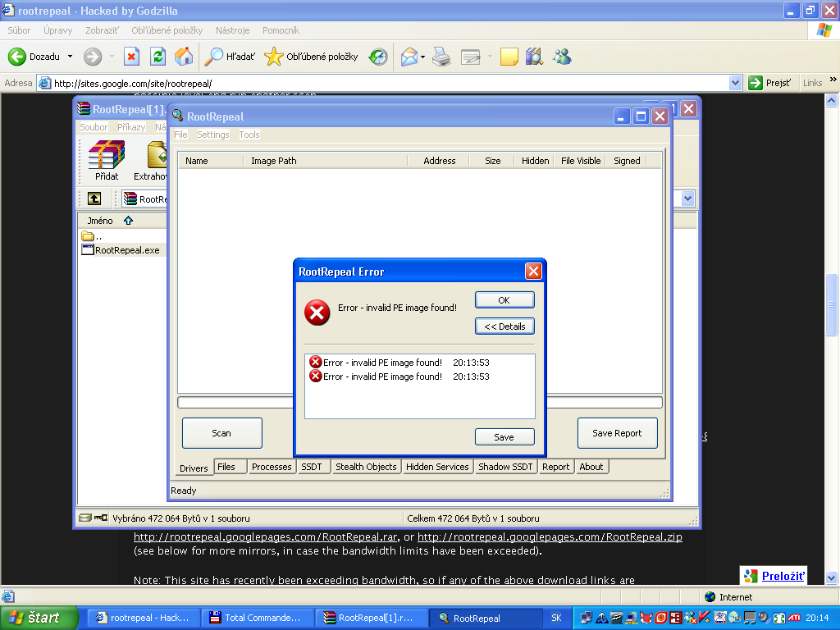Image resolution: width=840 pixels, height=630 pixels.
Task: Open the Settings menu in RootRepeal
Action: pyautogui.click(x=213, y=135)
